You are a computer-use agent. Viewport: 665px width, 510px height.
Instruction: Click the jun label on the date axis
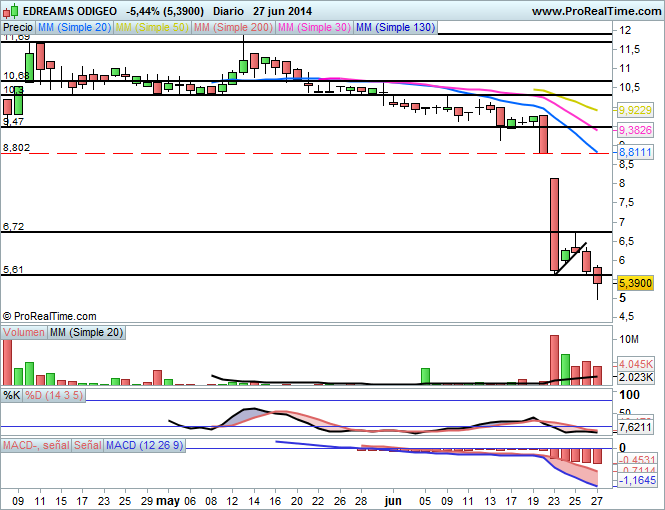(x=393, y=501)
